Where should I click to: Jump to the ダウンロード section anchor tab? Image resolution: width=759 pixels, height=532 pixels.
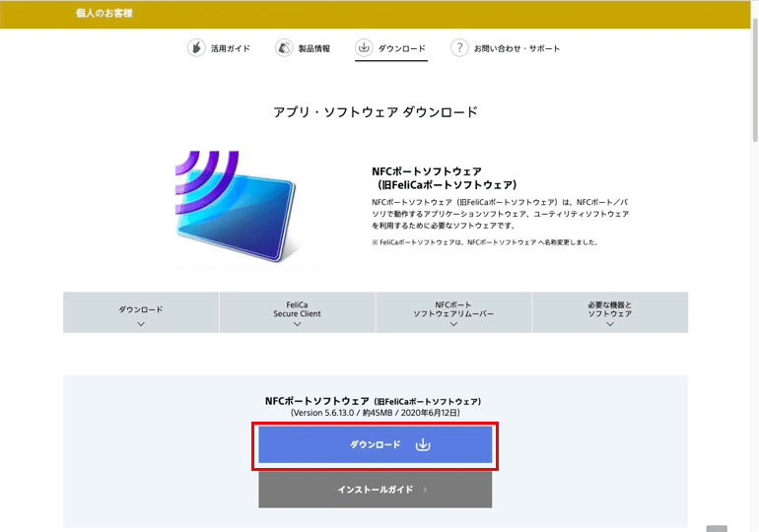(x=141, y=312)
